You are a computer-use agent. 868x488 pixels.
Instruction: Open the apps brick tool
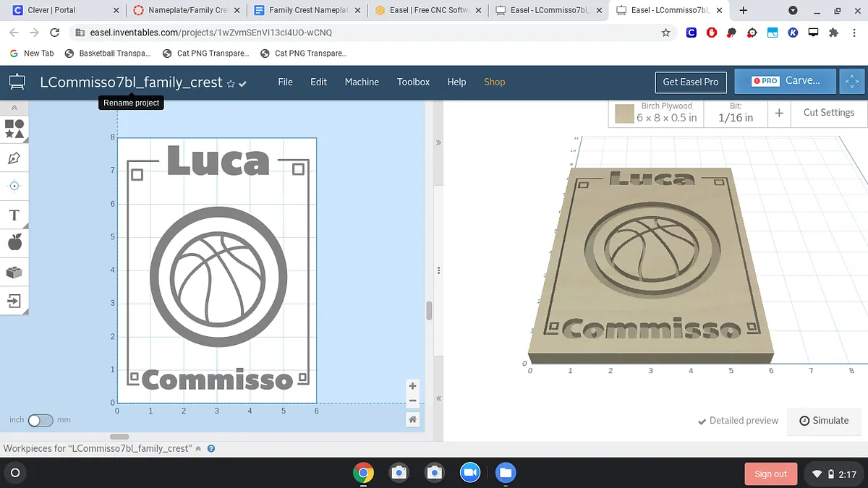tap(14, 272)
